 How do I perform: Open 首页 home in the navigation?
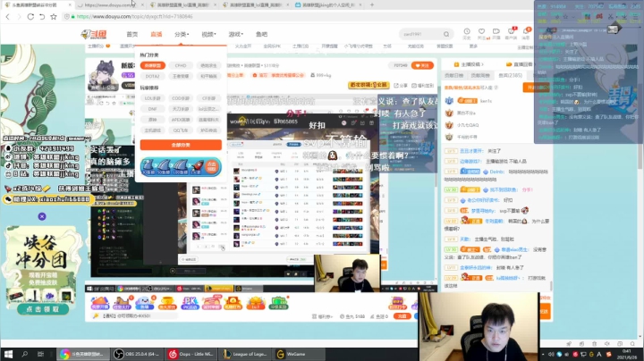coord(131,34)
